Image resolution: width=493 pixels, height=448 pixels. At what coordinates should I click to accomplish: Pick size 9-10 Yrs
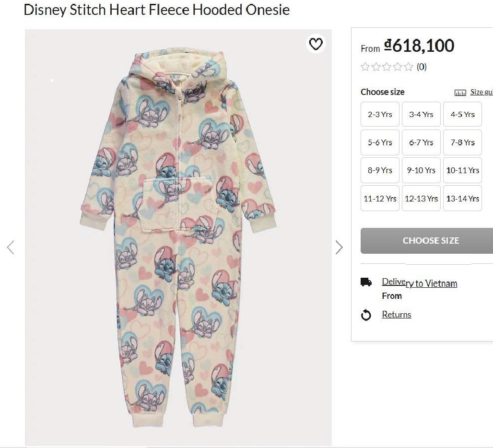[421, 170]
